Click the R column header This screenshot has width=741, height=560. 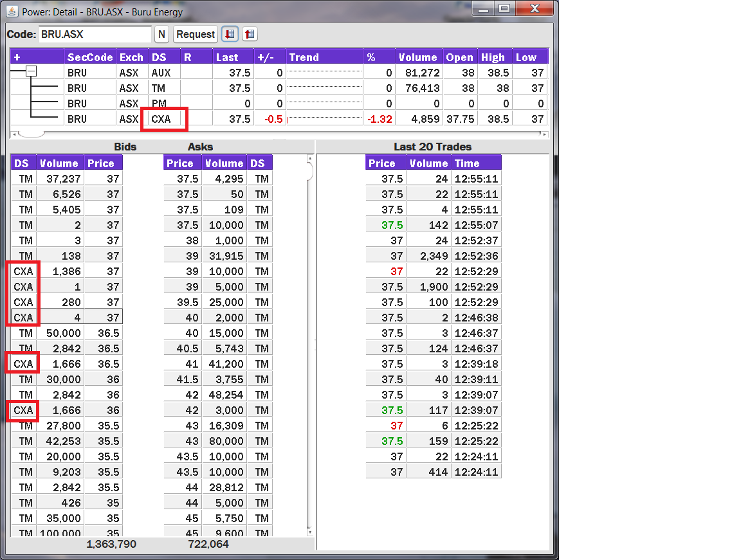tap(197, 57)
